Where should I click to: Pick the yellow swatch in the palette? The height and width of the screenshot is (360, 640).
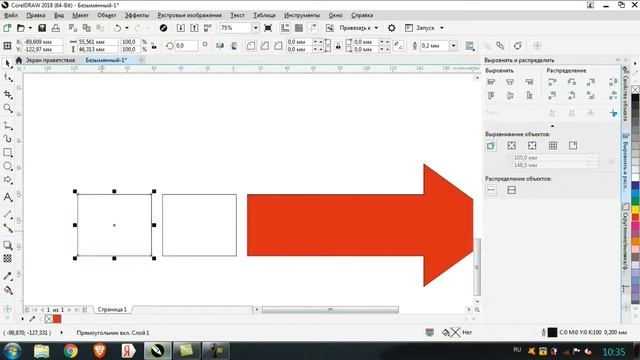click(x=636, y=209)
